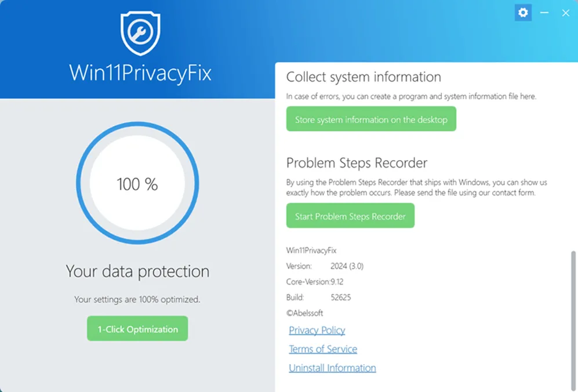The image size is (578, 392).
Task: Run the 1-Click Optimization
Action: pos(137,329)
